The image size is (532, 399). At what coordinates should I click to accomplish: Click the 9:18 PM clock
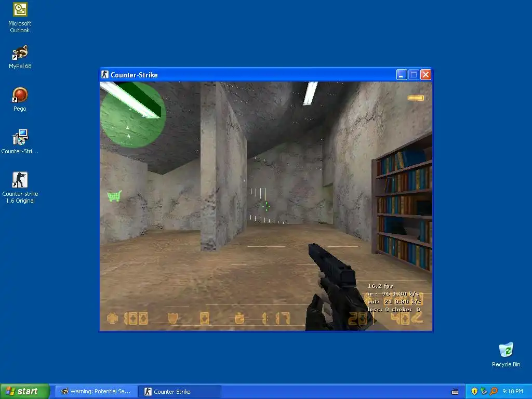pos(513,391)
